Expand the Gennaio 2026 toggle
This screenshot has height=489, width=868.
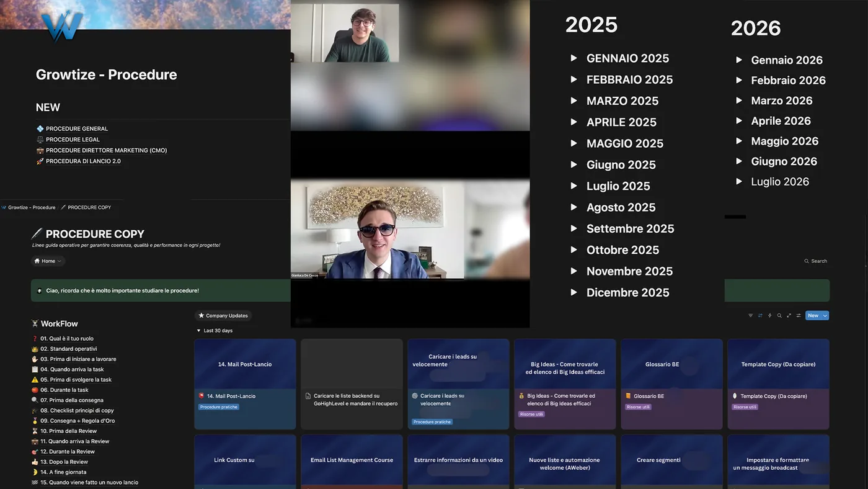(738, 60)
